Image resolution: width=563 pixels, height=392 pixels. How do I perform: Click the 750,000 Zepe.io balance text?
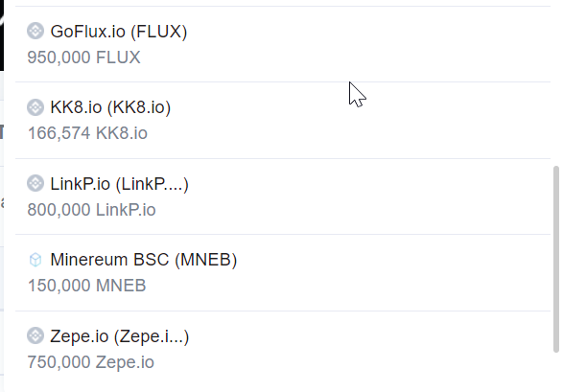click(91, 362)
